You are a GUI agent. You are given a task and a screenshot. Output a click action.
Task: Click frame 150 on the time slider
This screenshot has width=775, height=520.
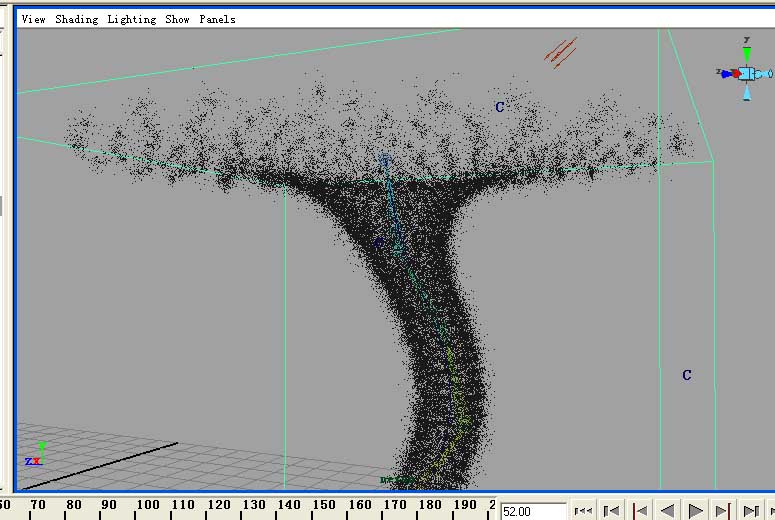324,505
